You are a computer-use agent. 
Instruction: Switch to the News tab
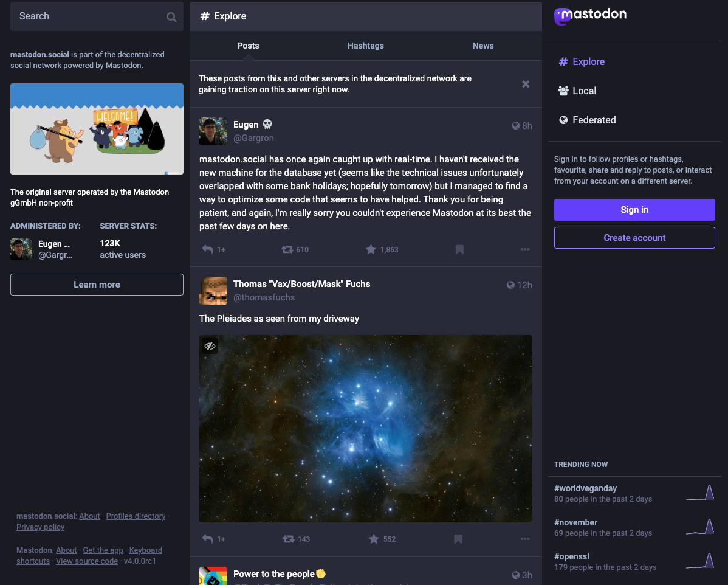[482, 46]
